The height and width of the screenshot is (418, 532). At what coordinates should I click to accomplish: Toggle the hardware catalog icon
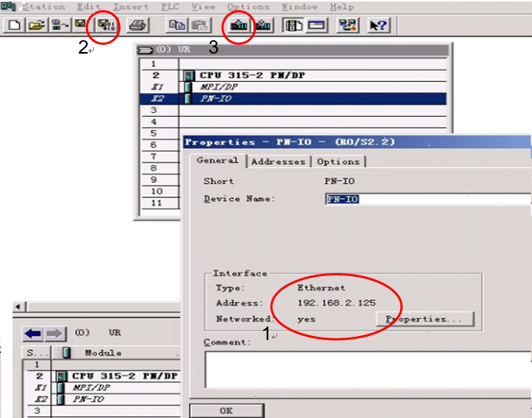click(x=294, y=25)
